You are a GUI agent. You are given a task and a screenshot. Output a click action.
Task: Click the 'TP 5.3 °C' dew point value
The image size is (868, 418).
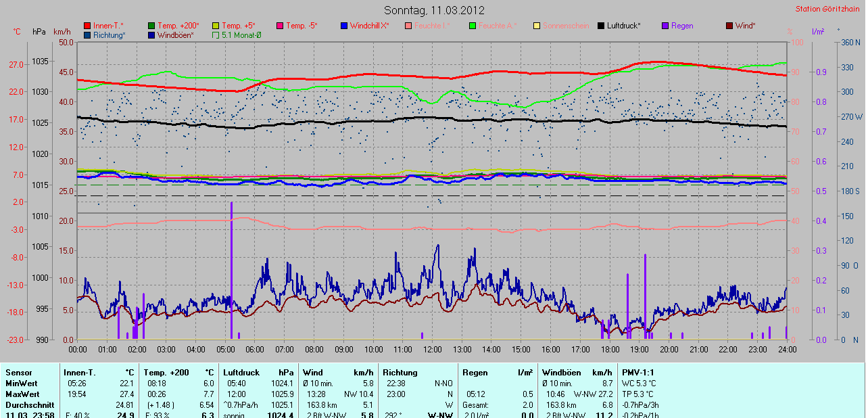[638, 394]
